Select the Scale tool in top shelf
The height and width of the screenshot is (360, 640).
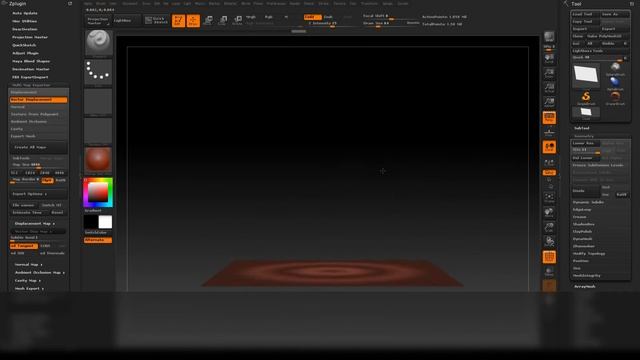223,20
